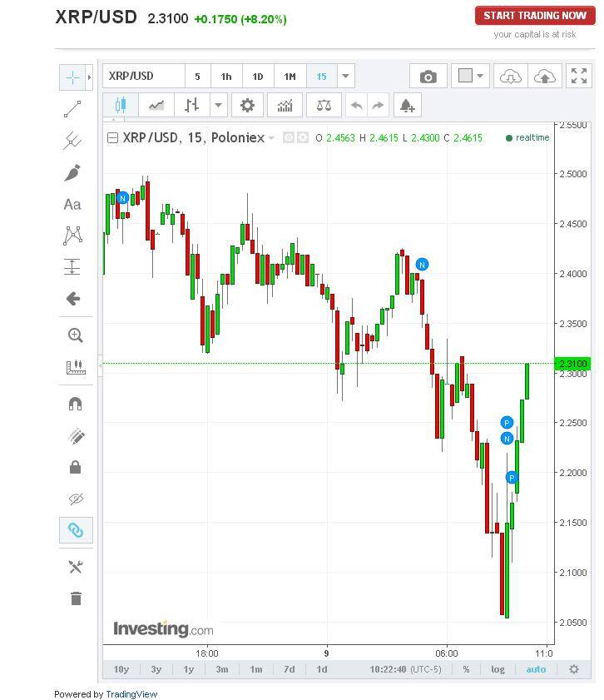The height and width of the screenshot is (700, 604).
Task: Save chart layout to cloud
Action: point(545,77)
